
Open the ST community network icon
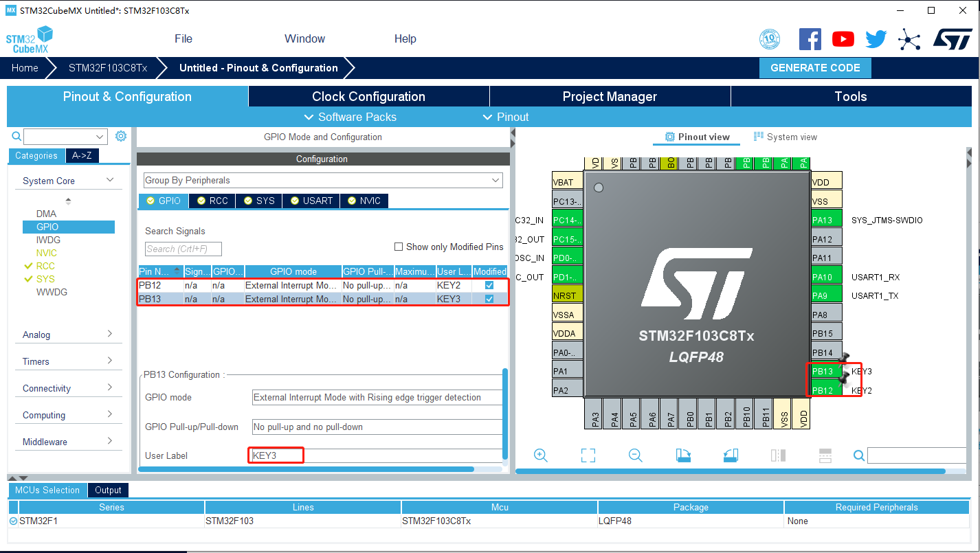tap(909, 39)
